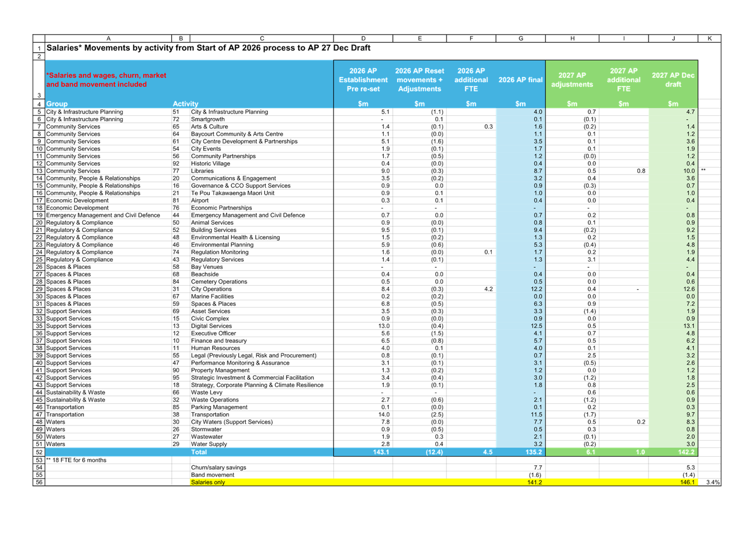This screenshot has height=534, width=756.
Task: Click the 'Group' header cell
Action: pyautogui.click(x=57, y=104)
